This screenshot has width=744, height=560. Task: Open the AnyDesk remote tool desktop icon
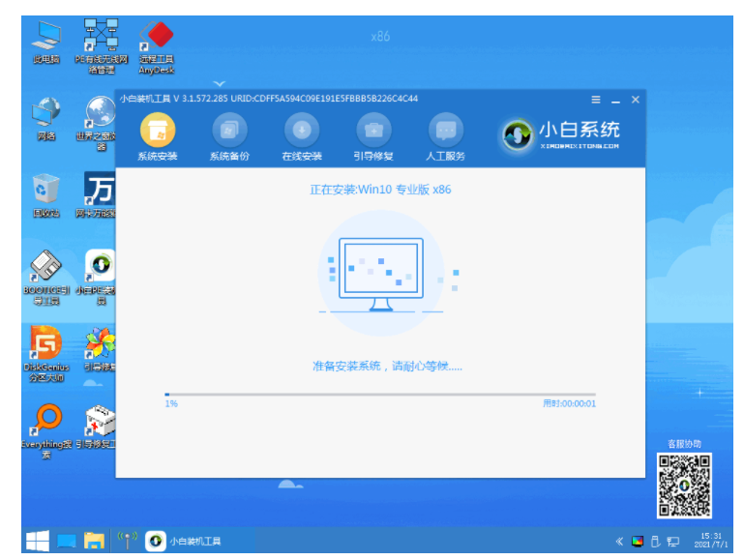157,40
